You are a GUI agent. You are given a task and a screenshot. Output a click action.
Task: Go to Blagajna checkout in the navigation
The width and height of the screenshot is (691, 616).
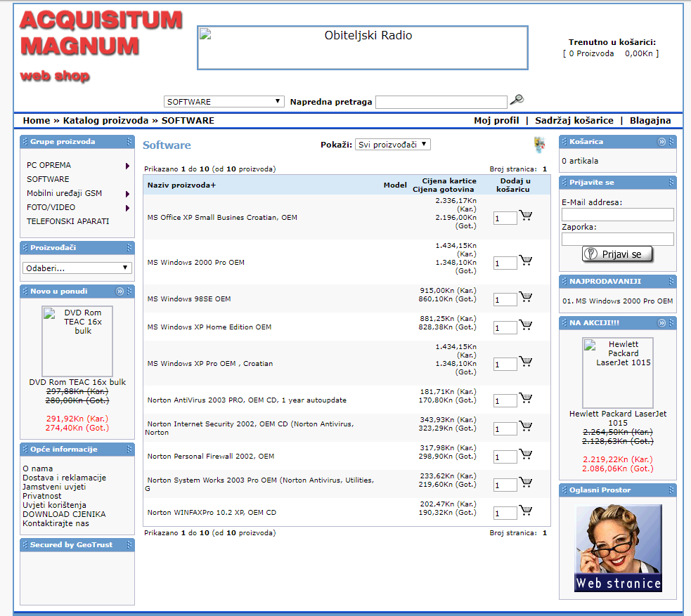click(x=650, y=121)
